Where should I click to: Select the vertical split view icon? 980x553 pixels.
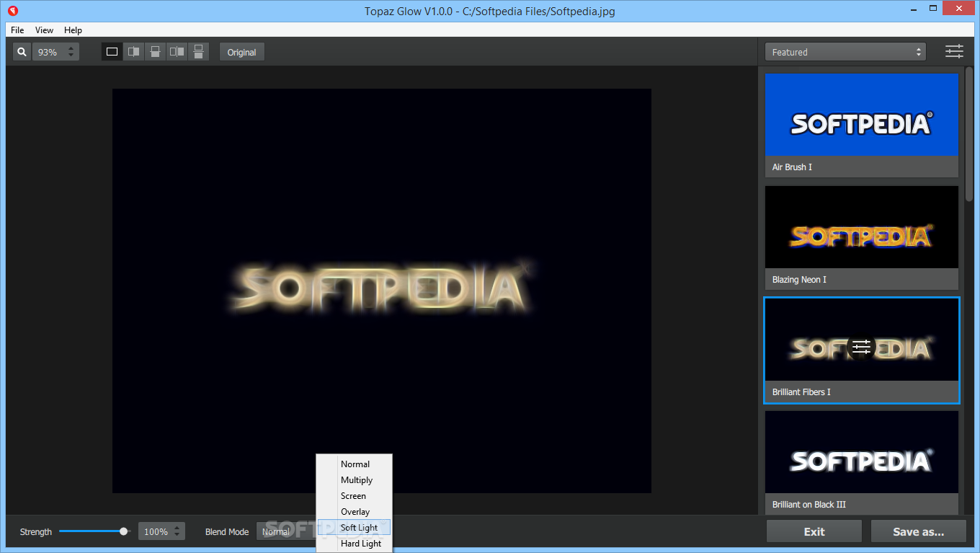point(133,52)
